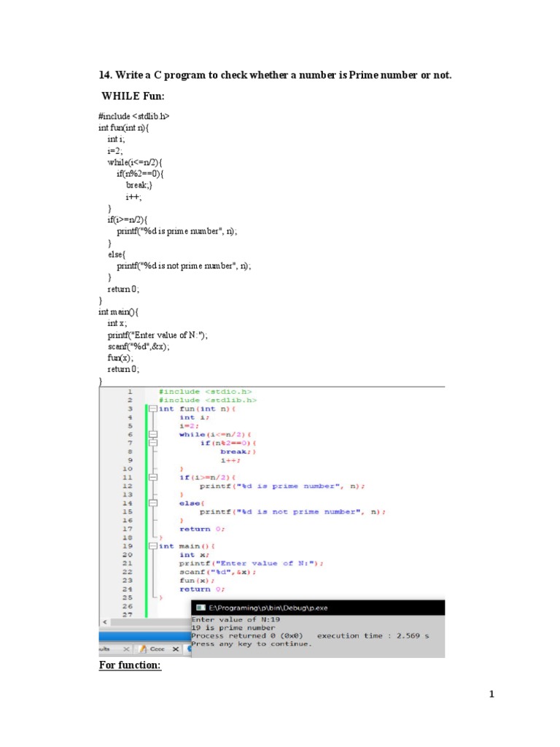560x747 pixels.
Task: Click the console window icon in title bar
Action: tap(201, 608)
